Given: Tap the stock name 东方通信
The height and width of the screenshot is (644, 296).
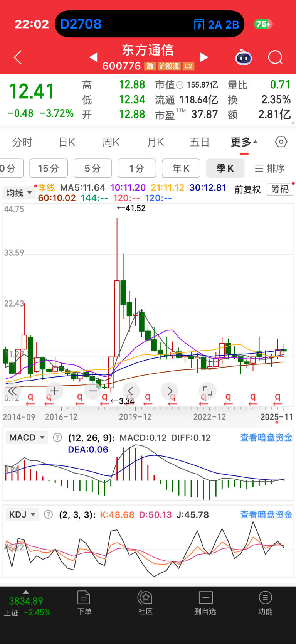Looking at the screenshot, I should click(x=148, y=50).
